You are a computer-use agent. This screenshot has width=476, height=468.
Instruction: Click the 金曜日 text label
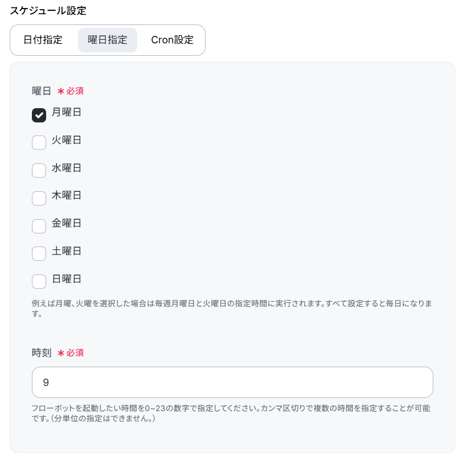point(67,223)
